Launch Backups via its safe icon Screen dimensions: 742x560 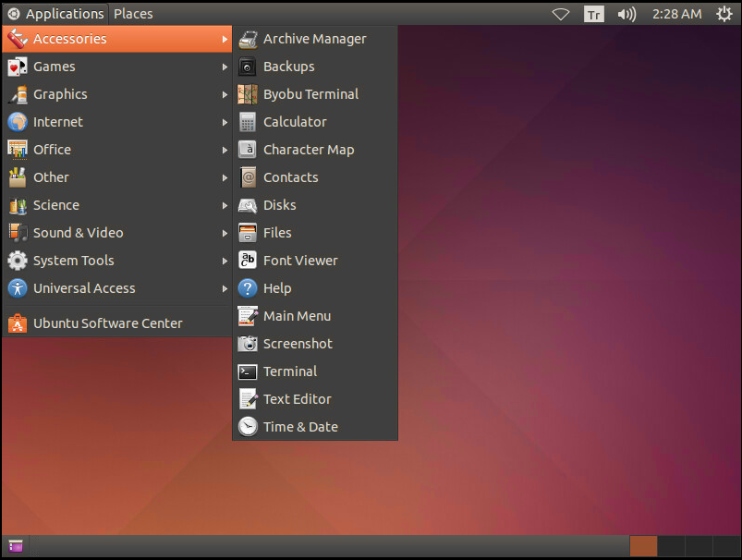(248, 67)
